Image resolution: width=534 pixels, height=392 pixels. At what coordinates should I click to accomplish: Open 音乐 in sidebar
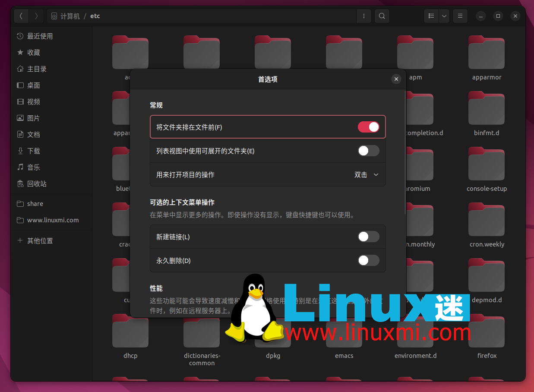(x=51, y=168)
